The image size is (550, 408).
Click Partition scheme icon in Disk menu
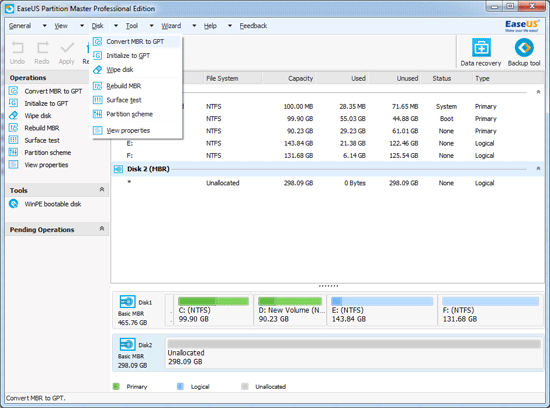[x=98, y=114]
